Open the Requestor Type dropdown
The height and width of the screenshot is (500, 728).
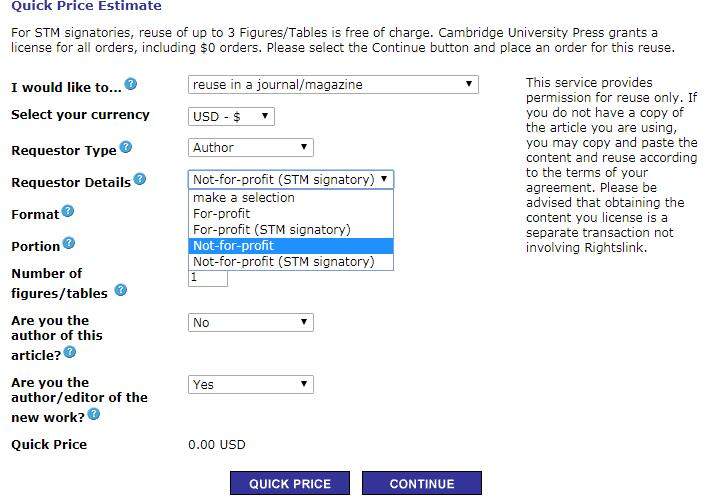coord(251,148)
